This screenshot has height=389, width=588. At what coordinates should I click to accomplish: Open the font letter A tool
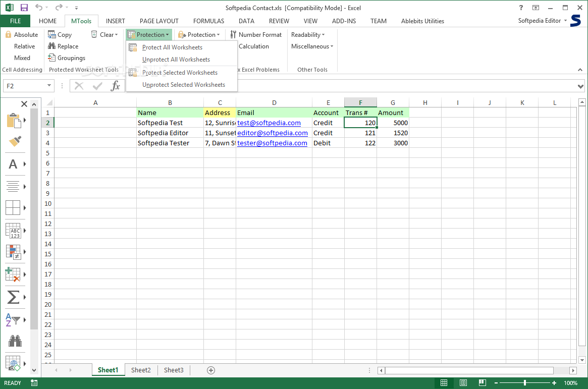[13, 164]
